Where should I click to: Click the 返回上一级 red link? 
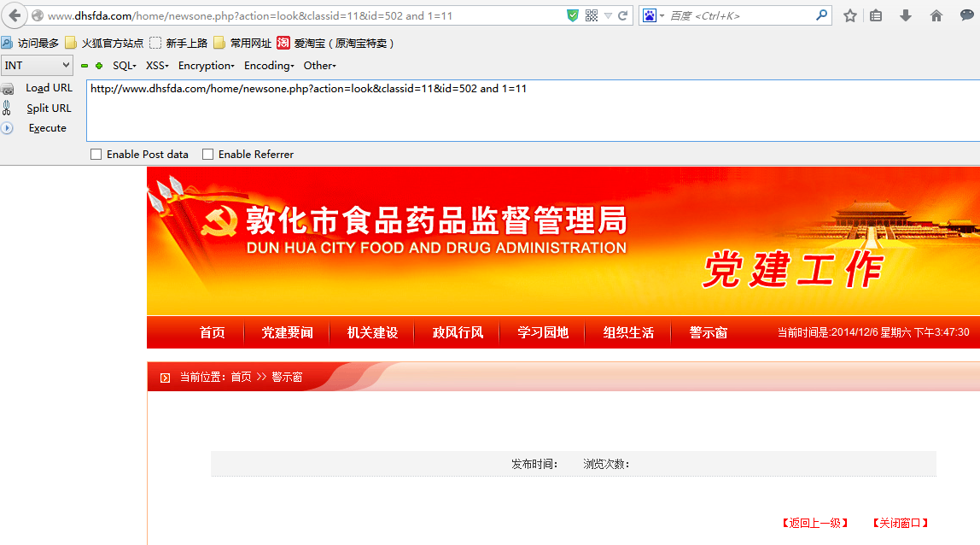[815, 523]
